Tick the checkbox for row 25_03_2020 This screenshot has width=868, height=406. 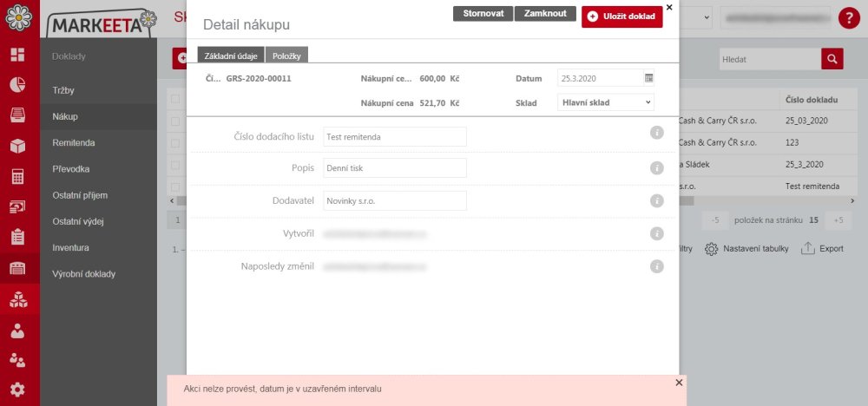[175, 121]
